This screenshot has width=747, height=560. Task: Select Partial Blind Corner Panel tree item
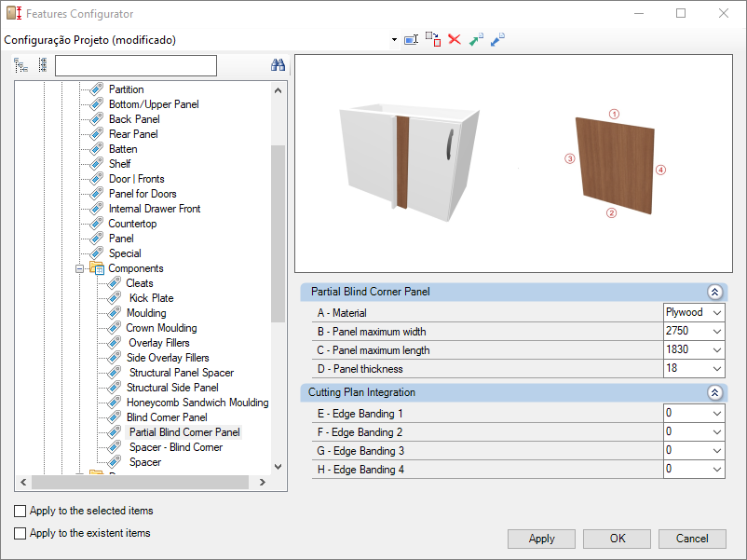[x=184, y=432]
